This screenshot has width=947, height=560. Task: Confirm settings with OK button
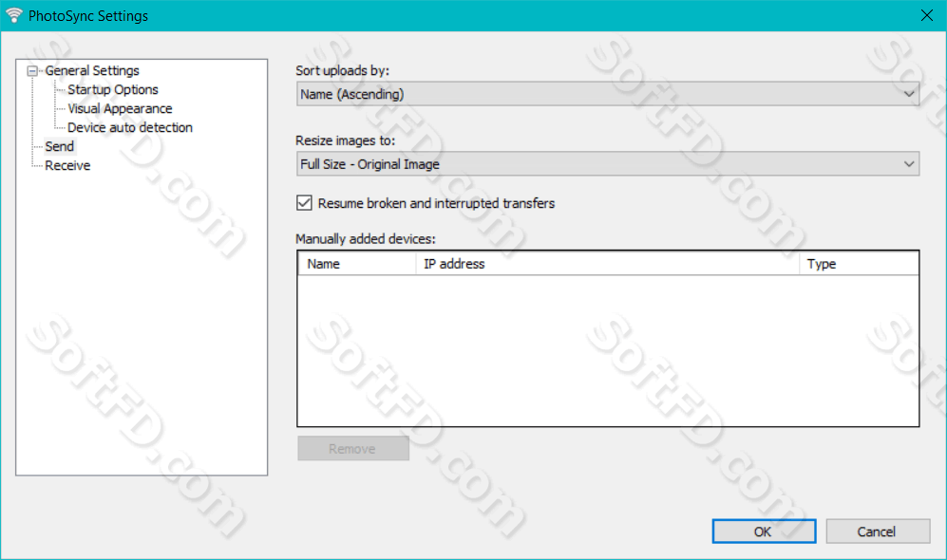pyautogui.click(x=764, y=531)
